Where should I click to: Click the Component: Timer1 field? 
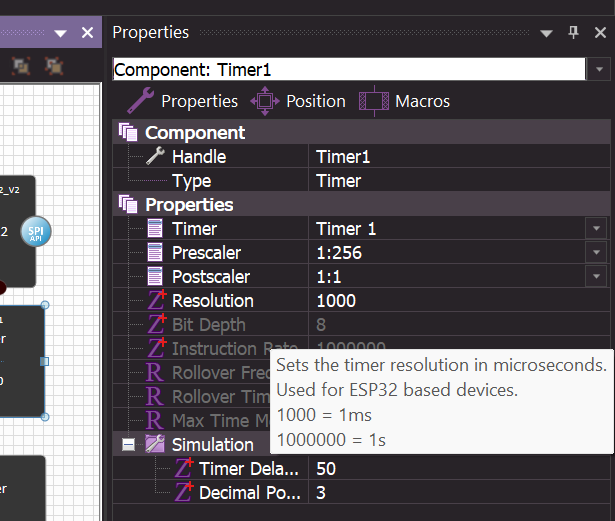(349, 69)
